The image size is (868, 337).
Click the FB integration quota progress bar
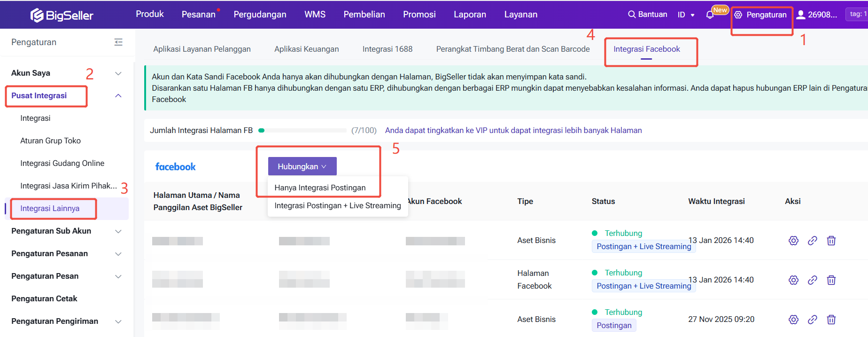coord(302,130)
